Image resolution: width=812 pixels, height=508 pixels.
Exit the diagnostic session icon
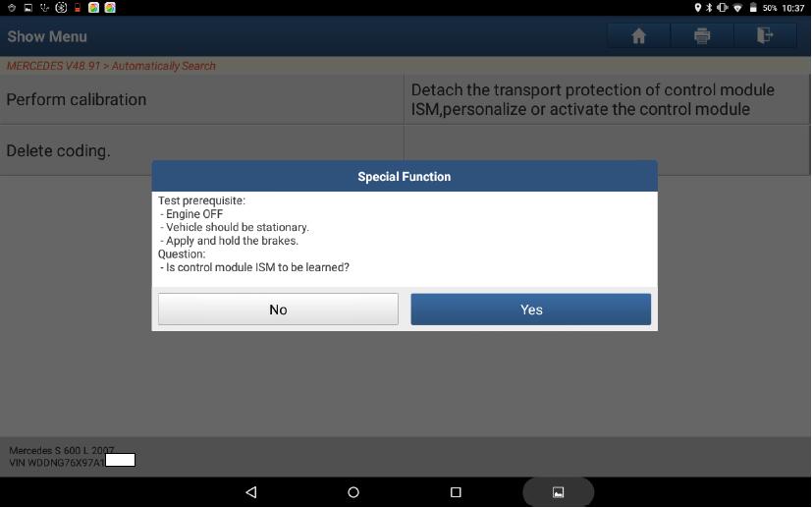pyautogui.click(x=765, y=35)
